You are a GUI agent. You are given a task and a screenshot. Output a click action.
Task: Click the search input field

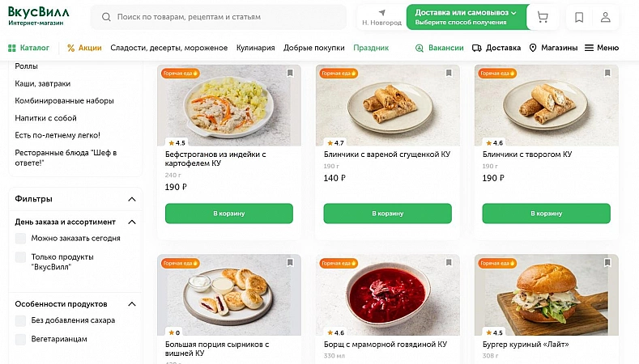pos(227,16)
